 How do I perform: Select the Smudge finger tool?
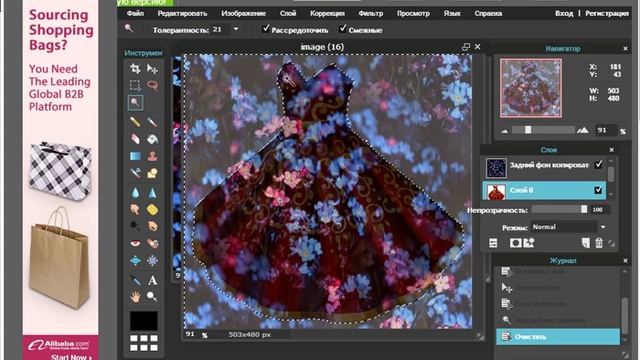coord(135,209)
